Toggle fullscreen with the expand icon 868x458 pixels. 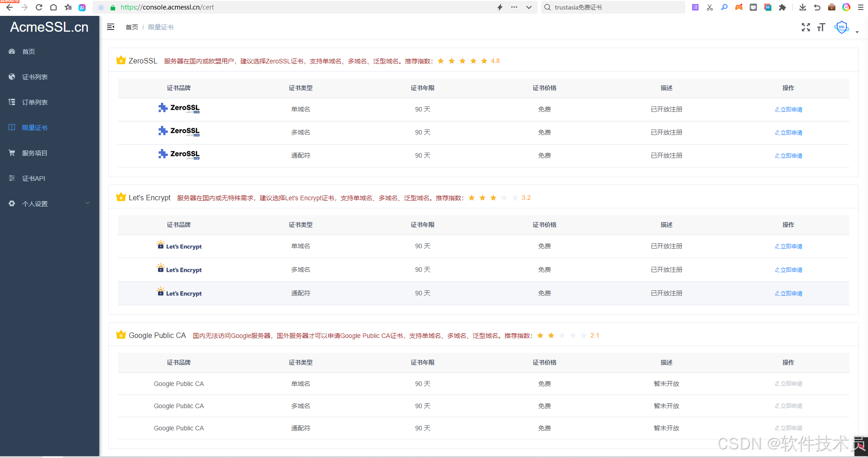[806, 27]
